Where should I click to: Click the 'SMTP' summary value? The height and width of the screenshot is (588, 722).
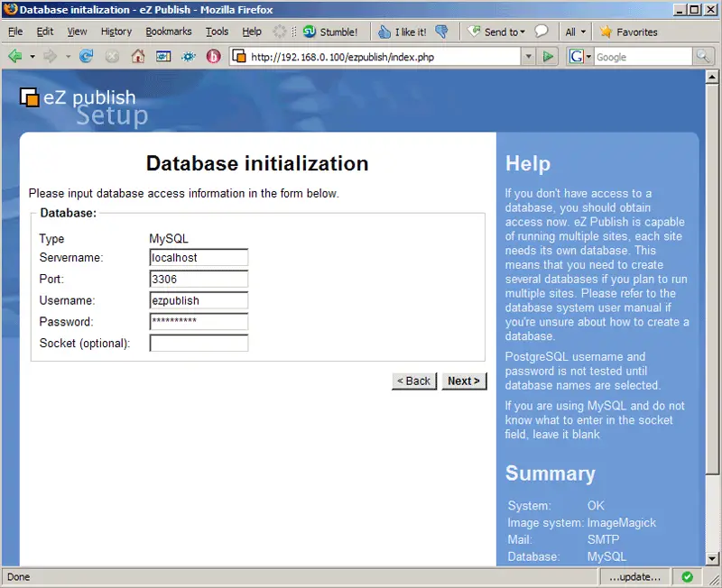tap(603, 539)
